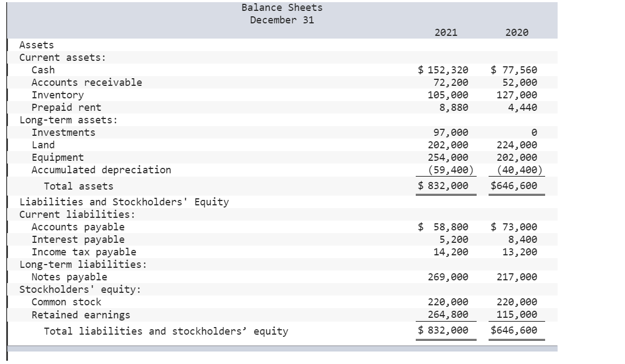Click Land 2020 value 224,000
Screen dimensions: 625x364
click(x=517, y=145)
